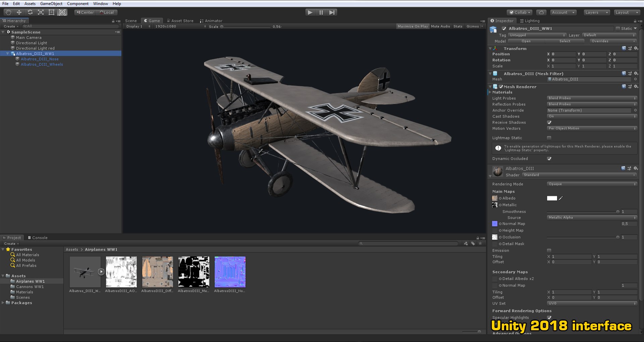Click Mesh field object picker circle
644x342 pixels.
pyautogui.click(x=635, y=79)
